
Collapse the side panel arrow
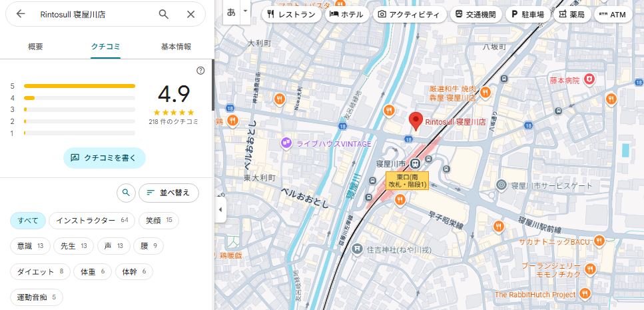click(x=220, y=209)
